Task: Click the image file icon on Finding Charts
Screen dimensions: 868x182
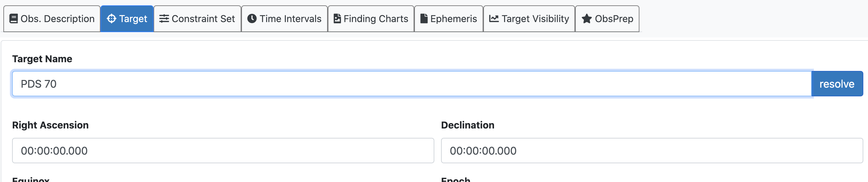Action: tap(337, 18)
